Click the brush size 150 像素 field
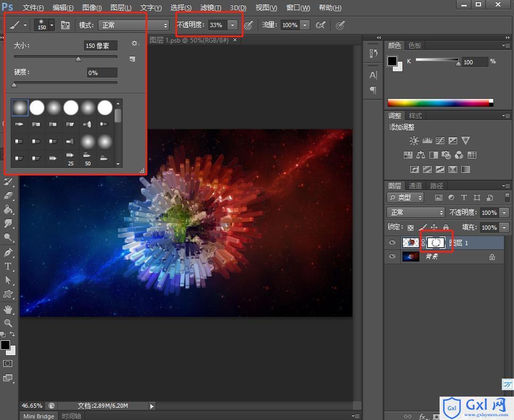The width and height of the screenshot is (514, 420). [x=100, y=46]
